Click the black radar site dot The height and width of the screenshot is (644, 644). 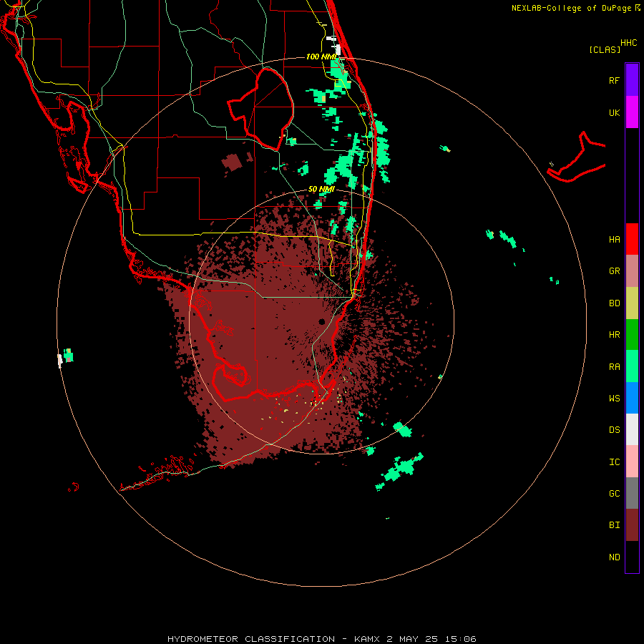321,321
